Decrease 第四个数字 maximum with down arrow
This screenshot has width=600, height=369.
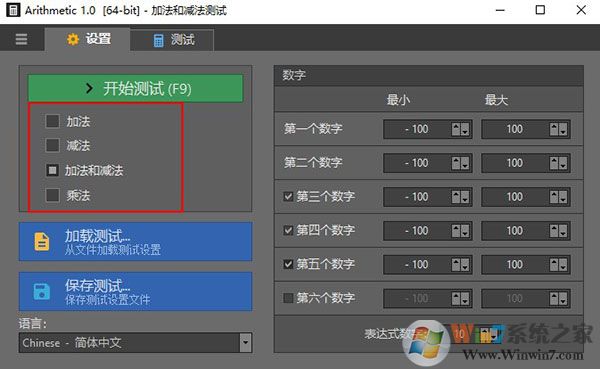pyautogui.click(x=563, y=230)
